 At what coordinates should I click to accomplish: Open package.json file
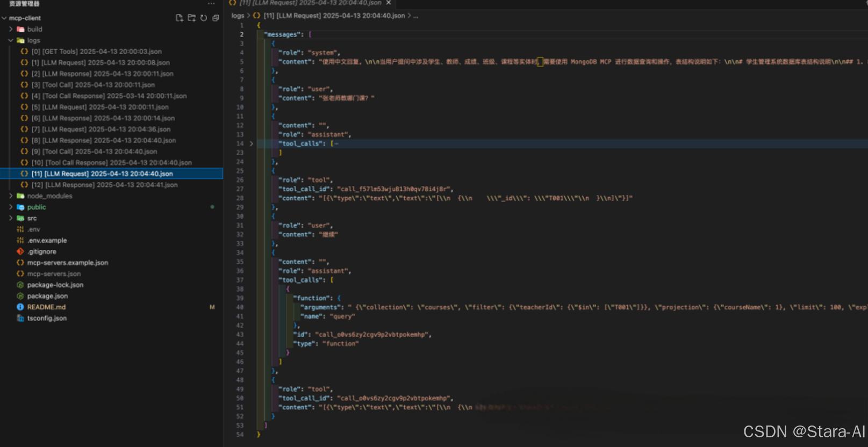[47, 296]
